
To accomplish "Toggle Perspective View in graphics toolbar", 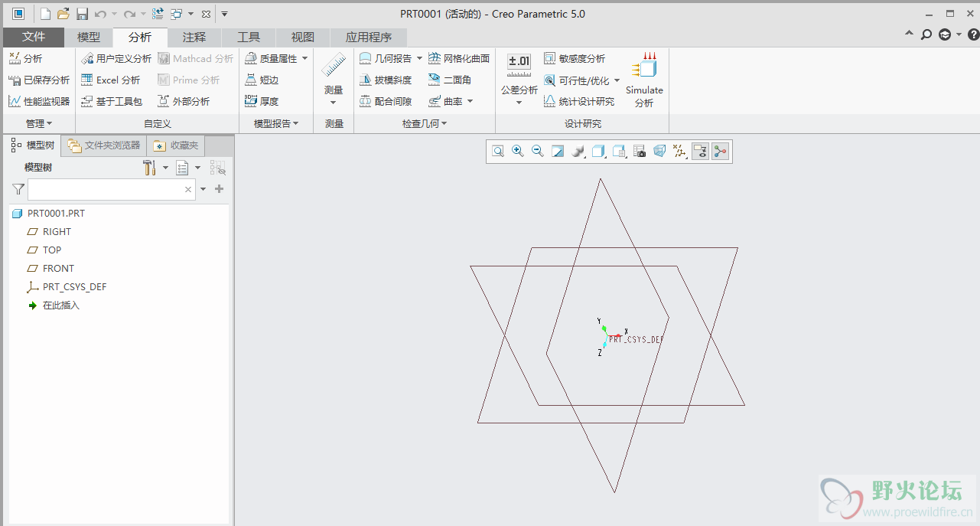I will tap(659, 152).
